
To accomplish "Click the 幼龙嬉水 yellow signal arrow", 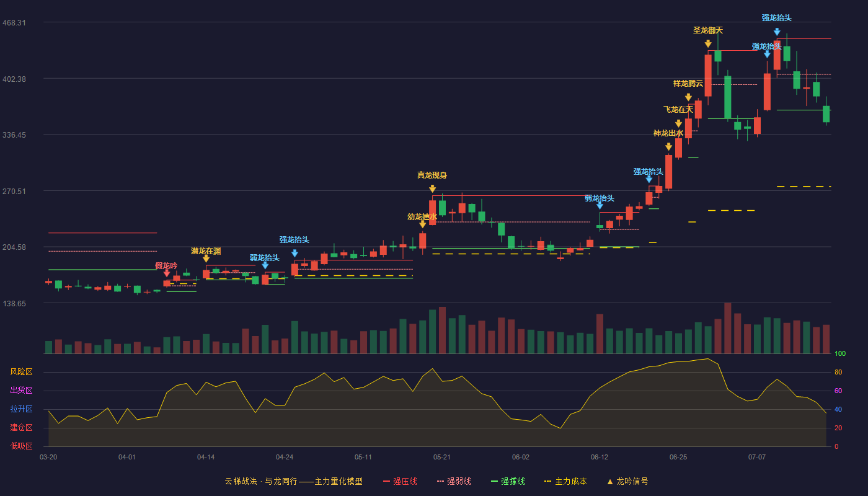I will [422, 224].
